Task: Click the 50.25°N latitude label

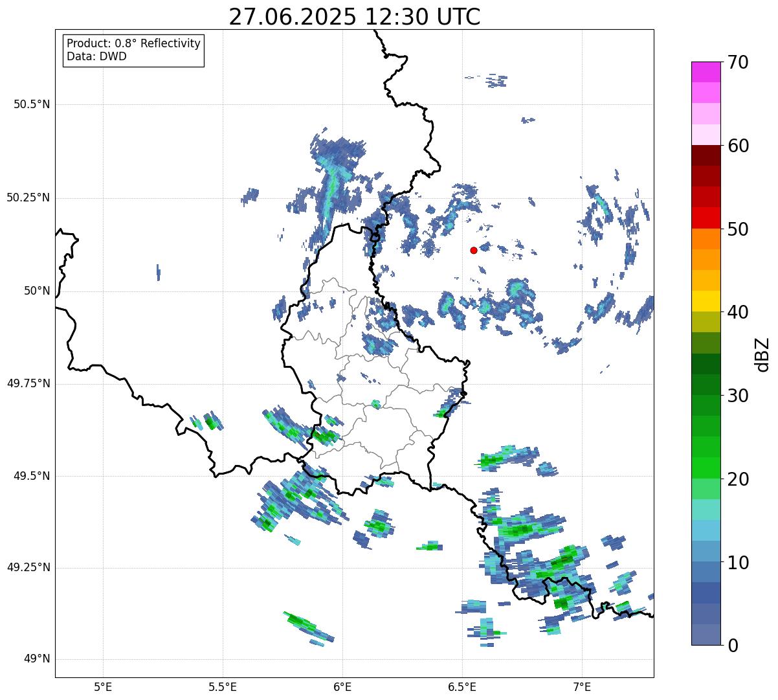Action: point(28,198)
